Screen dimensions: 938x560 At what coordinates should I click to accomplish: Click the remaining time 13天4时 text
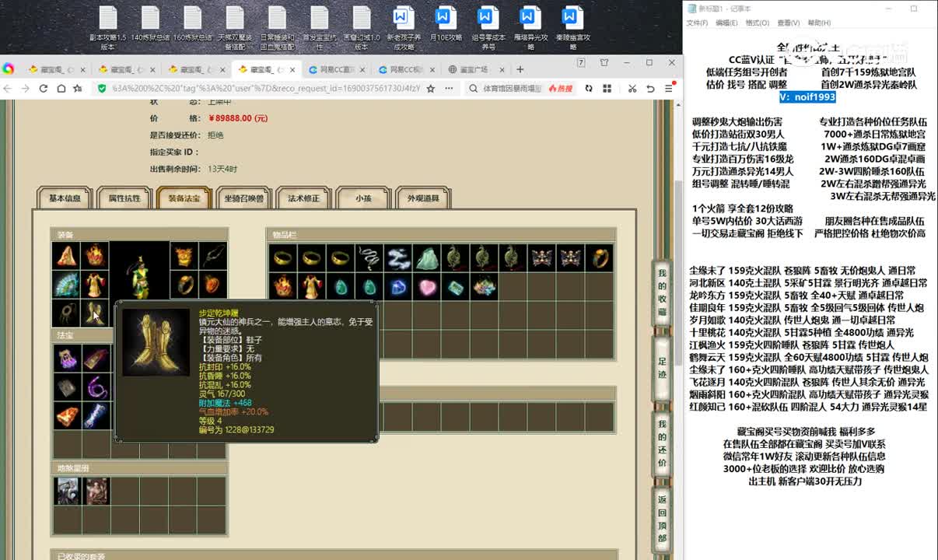coord(222,169)
